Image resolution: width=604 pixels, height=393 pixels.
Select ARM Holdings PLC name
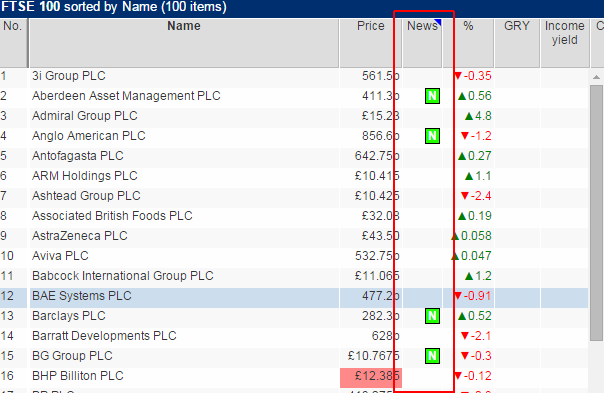tap(85, 176)
